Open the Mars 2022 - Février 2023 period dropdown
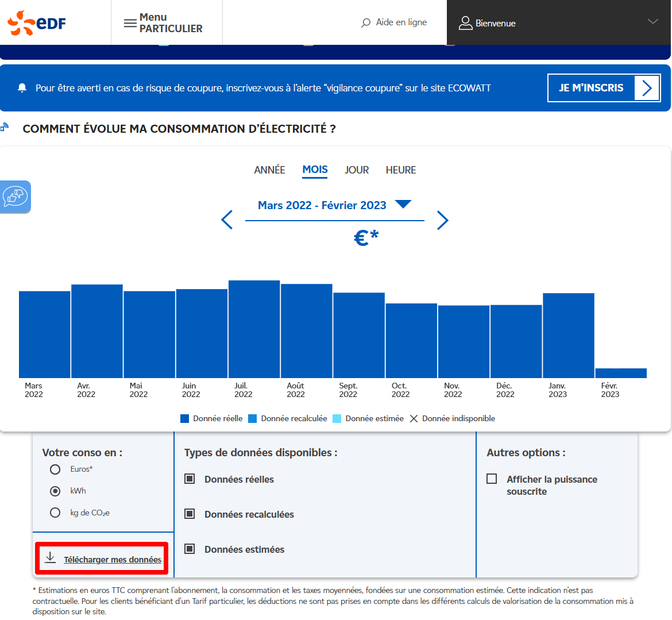This screenshot has height=620, width=672. (x=403, y=204)
